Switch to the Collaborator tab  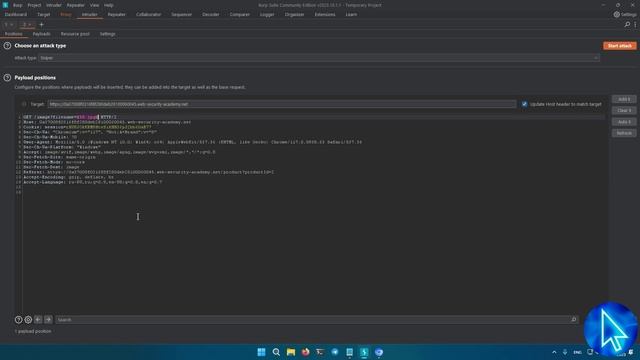(x=149, y=14)
